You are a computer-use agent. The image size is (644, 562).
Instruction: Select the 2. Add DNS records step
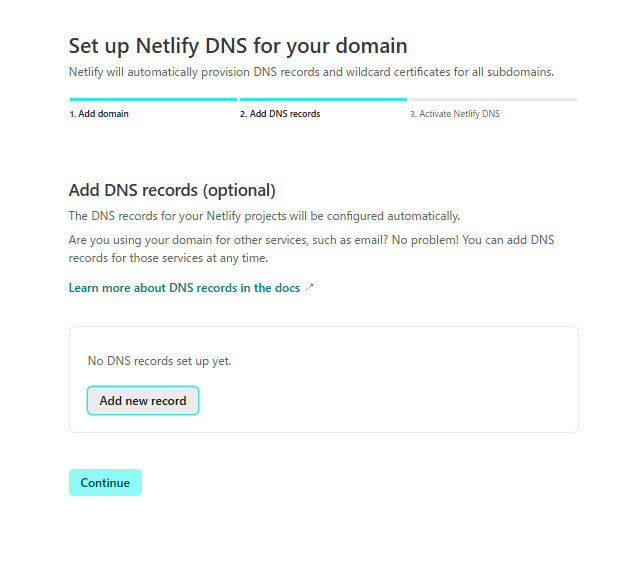tap(280, 114)
